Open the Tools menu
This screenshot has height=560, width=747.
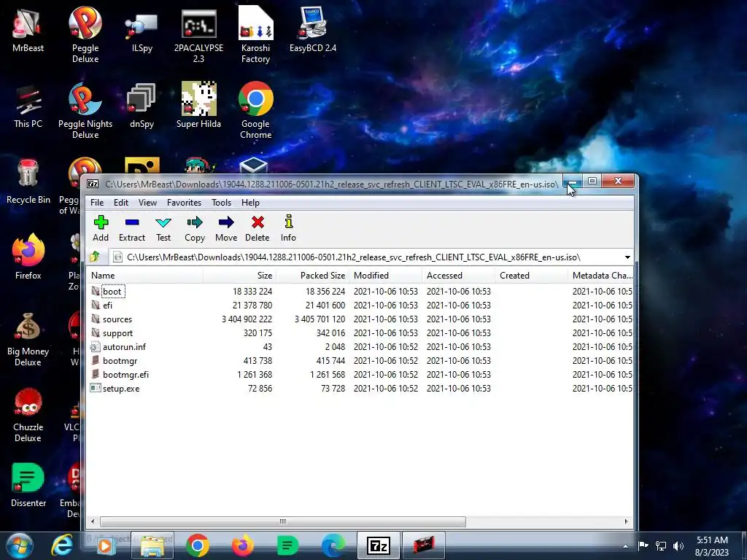(x=221, y=203)
